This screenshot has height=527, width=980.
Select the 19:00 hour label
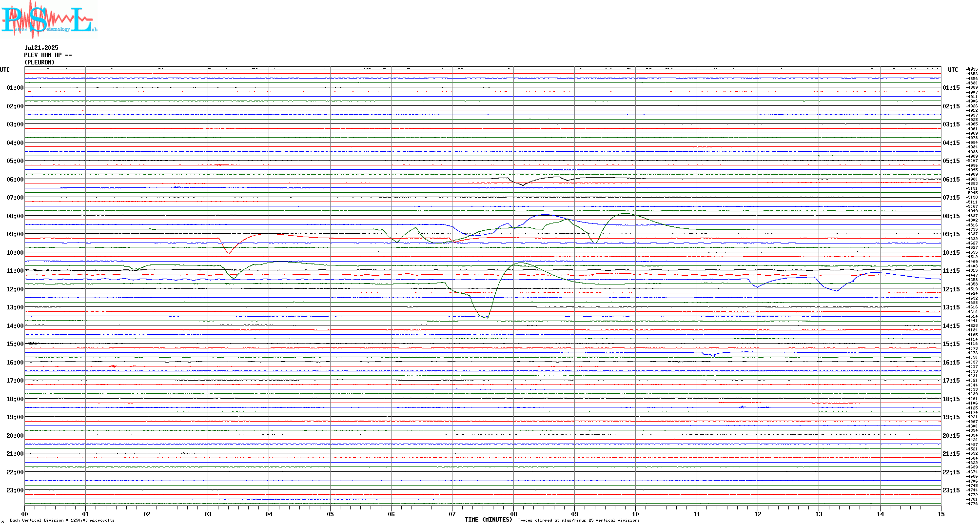15,417
